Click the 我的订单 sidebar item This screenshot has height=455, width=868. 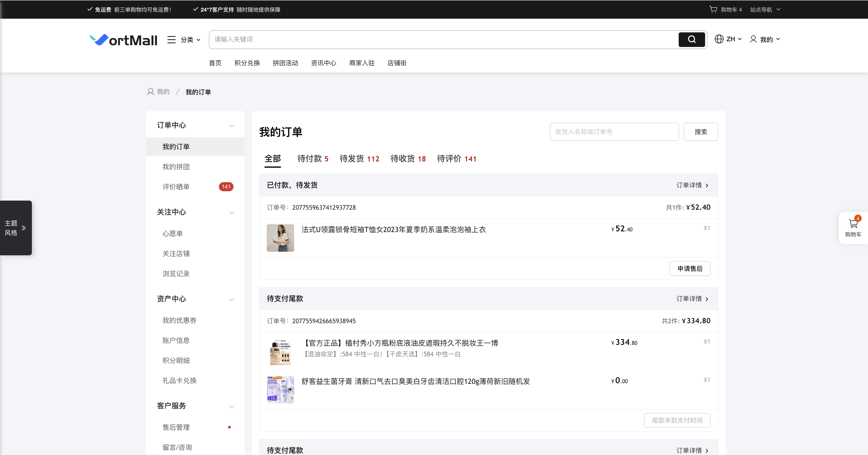(x=195, y=147)
